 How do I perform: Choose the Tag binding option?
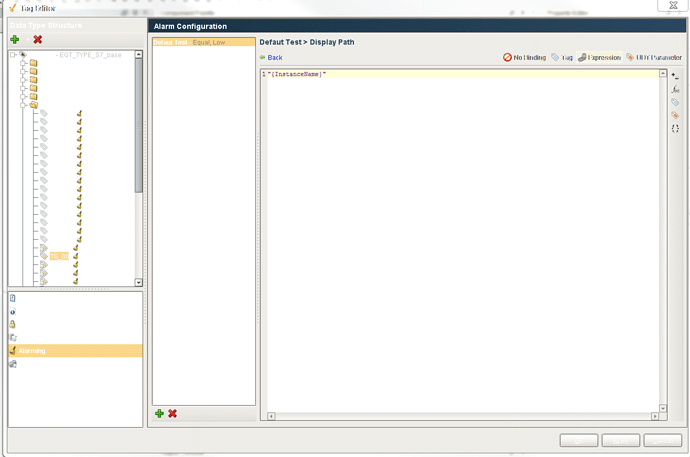coord(562,58)
